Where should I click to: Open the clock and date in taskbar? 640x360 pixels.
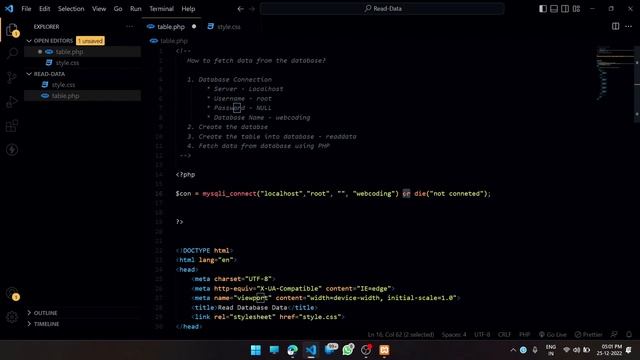coord(609,350)
